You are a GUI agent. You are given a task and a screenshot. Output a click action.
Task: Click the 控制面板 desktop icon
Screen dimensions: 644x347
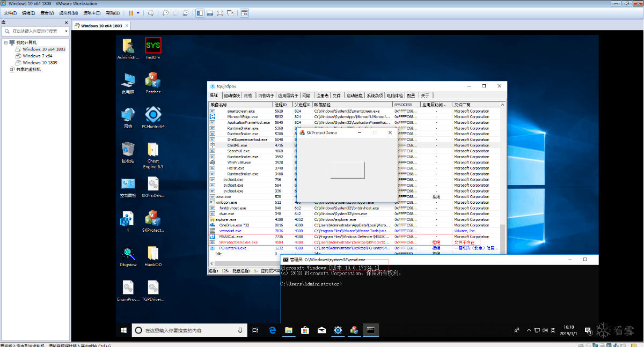(x=128, y=187)
